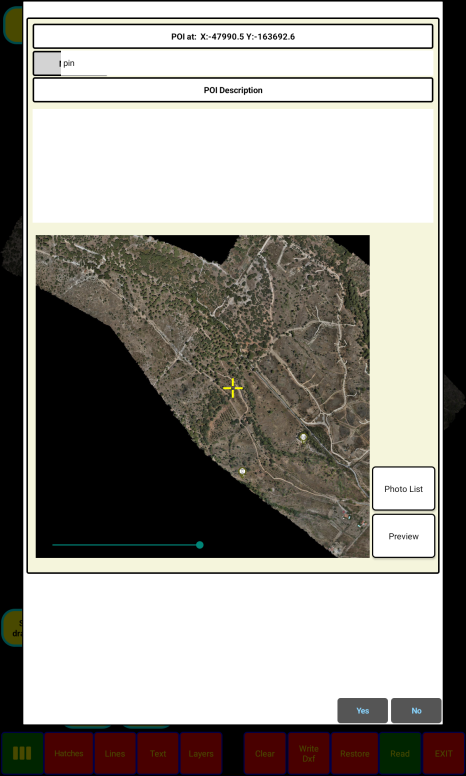Screen dimensions: 466x776
Task: Click the Preview button
Action: pos(404,536)
